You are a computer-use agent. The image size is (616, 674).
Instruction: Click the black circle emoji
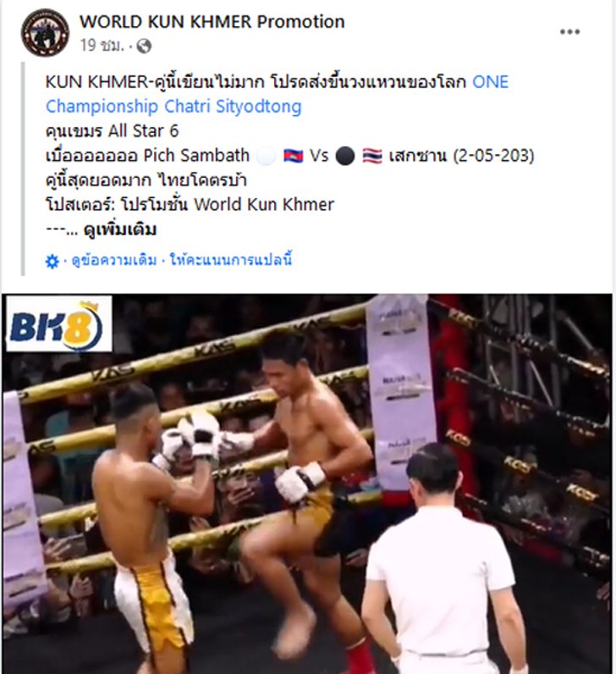[345, 156]
